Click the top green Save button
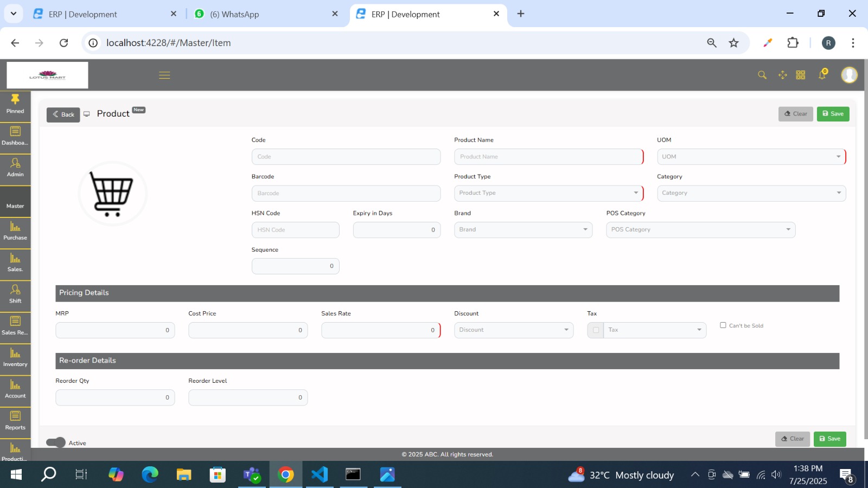Image resolution: width=868 pixels, height=488 pixels. [x=833, y=114]
